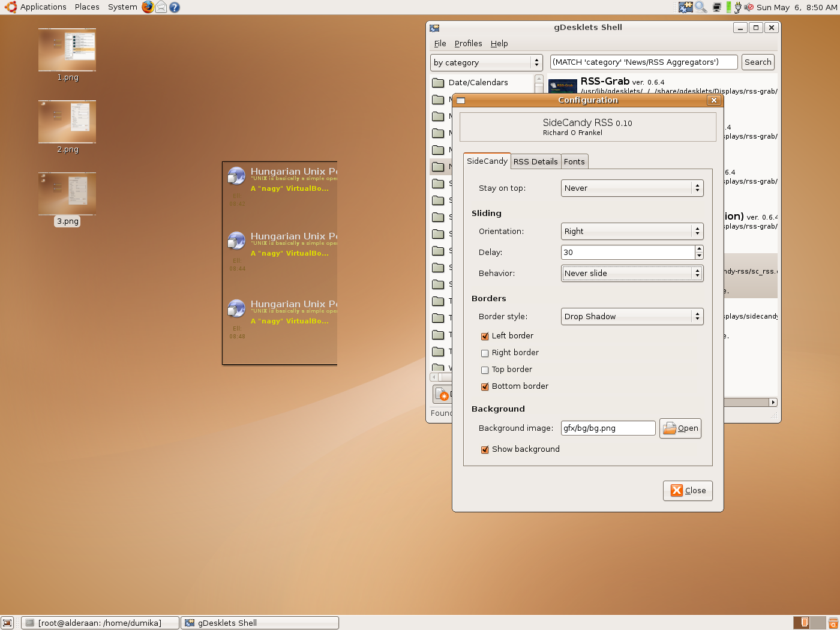Click the Ubuntu logo in Applications menu
The height and width of the screenshot is (630, 840).
(x=10, y=7)
